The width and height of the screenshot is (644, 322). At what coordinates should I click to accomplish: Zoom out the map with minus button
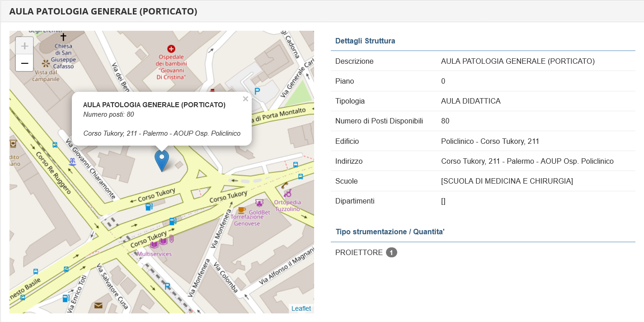tap(24, 63)
